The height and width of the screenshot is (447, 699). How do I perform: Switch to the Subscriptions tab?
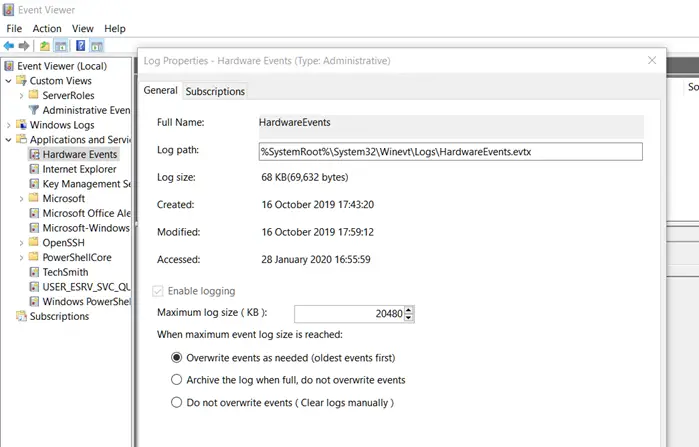tap(215, 91)
